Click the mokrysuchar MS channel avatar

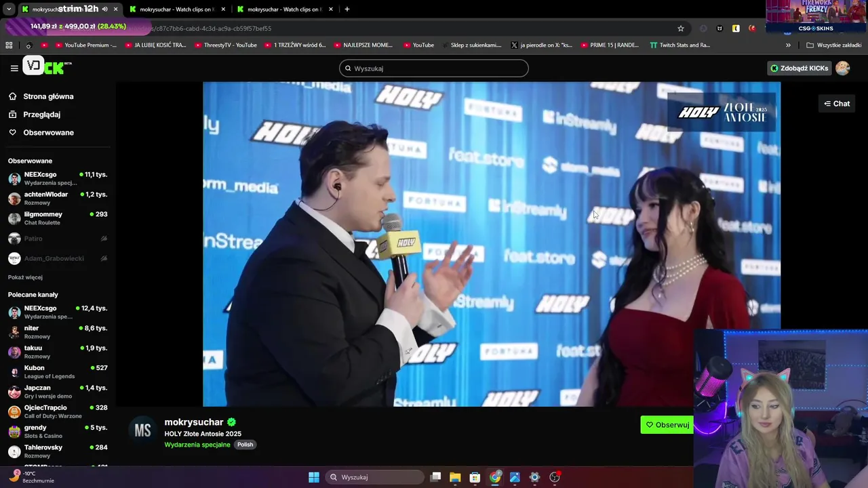[x=142, y=431]
